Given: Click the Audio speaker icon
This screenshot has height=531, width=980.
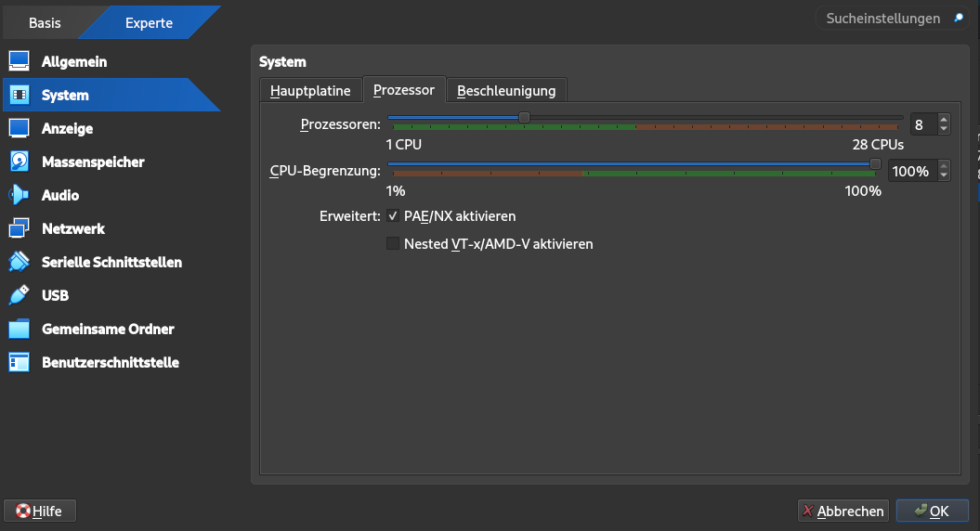Looking at the screenshot, I should click(x=19, y=195).
